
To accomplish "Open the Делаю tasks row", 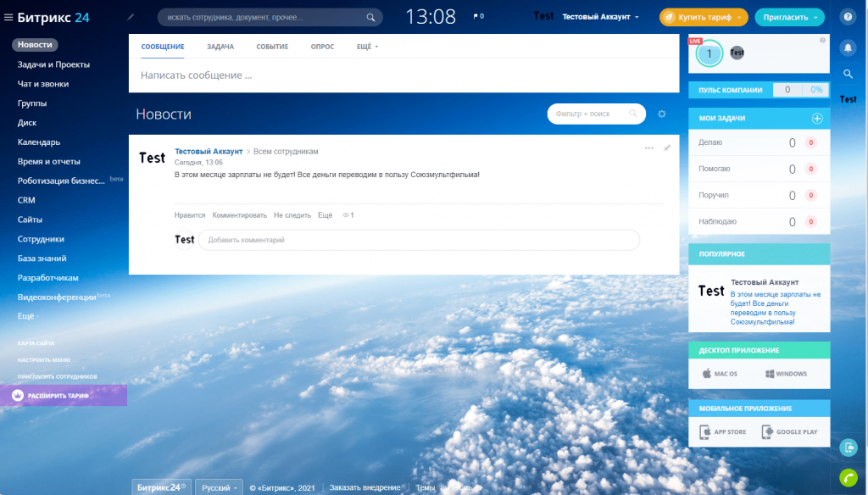I will coord(759,142).
